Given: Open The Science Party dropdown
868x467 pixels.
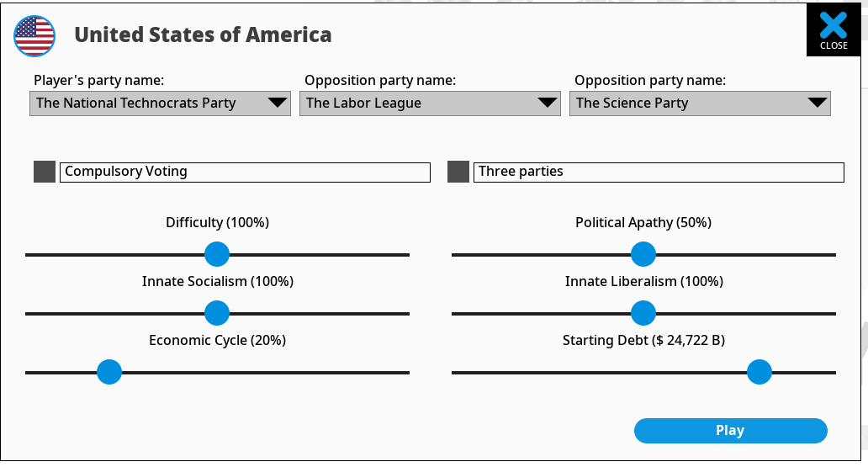Looking at the screenshot, I should coord(700,103).
